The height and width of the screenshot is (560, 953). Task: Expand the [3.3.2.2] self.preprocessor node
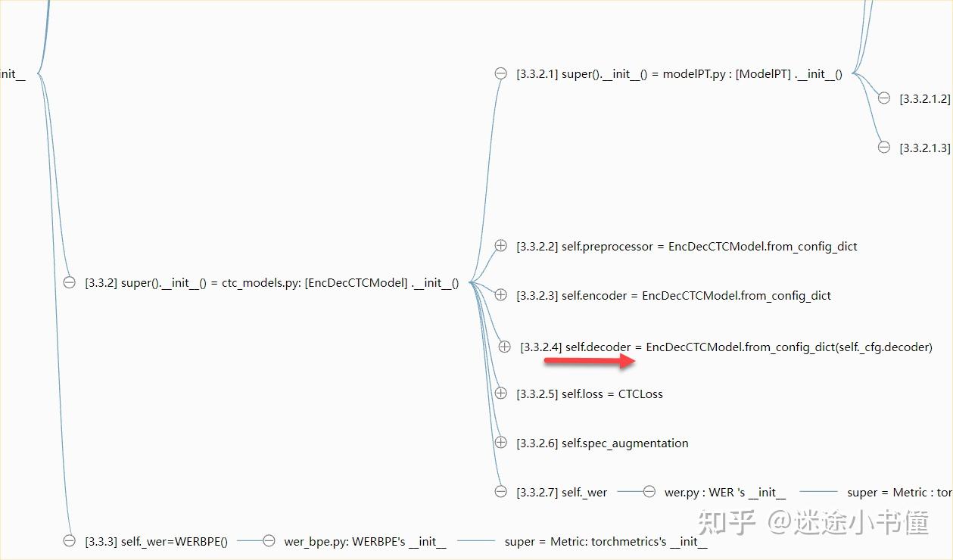tap(500, 245)
